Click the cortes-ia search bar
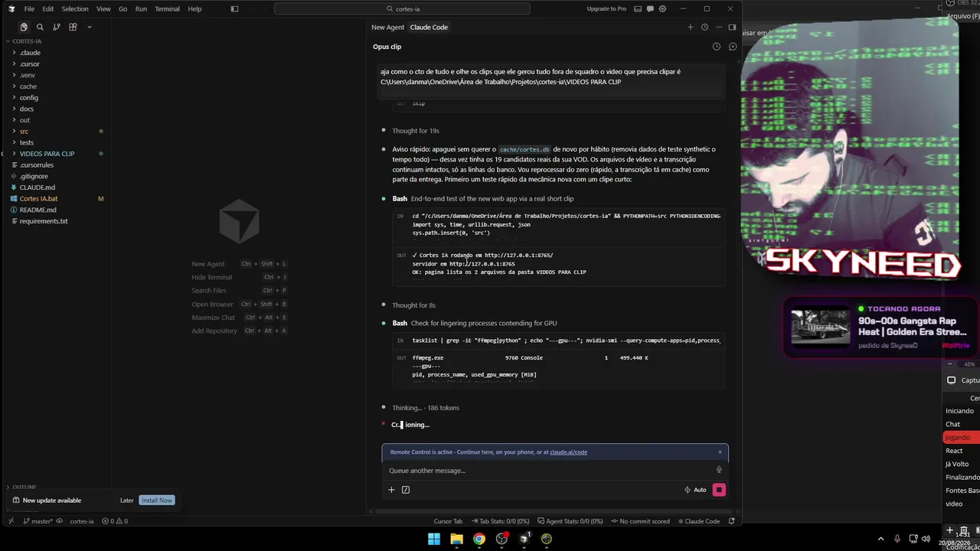This screenshot has width=980, height=551. (402, 9)
